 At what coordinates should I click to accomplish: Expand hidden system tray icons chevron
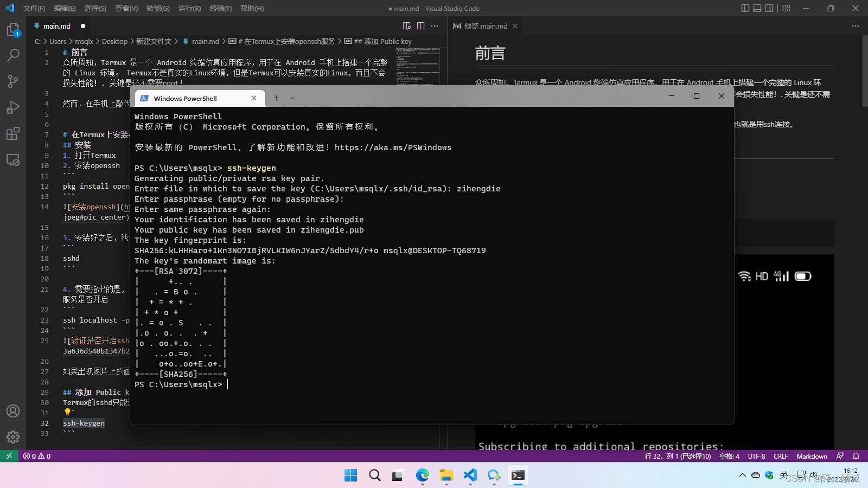pos(742,475)
